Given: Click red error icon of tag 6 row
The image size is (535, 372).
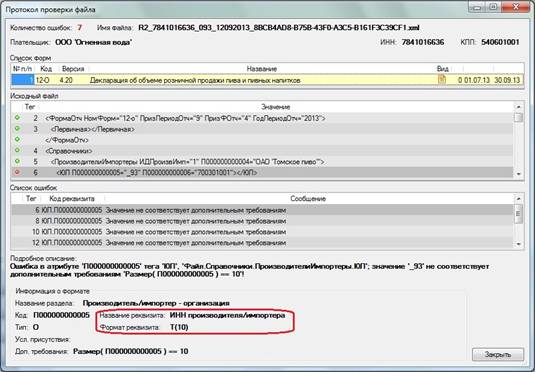Looking at the screenshot, I should [x=17, y=172].
